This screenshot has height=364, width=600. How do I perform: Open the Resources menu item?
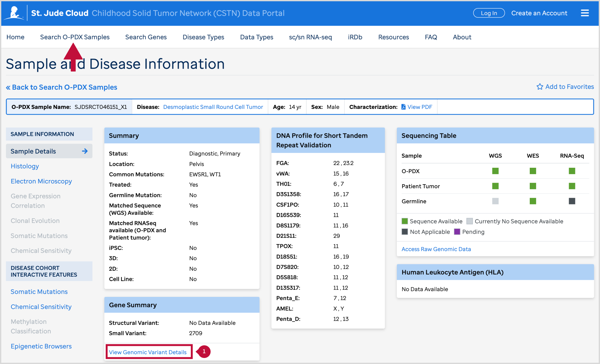[x=394, y=37]
